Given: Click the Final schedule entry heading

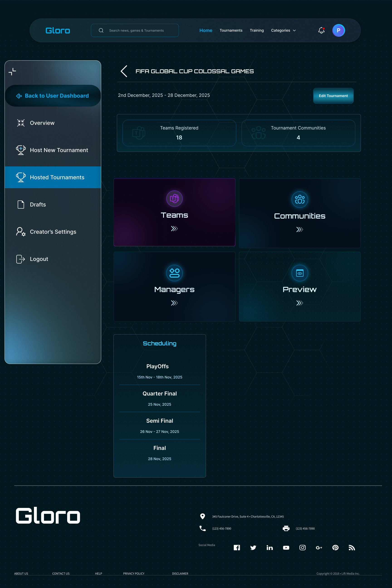Looking at the screenshot, I should 159,448.
